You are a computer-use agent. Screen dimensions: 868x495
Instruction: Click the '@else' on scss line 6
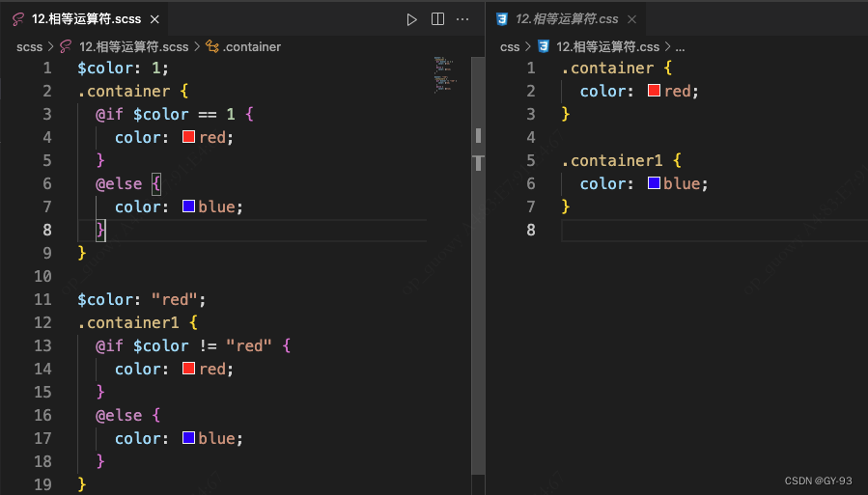[x=119, y=183]
